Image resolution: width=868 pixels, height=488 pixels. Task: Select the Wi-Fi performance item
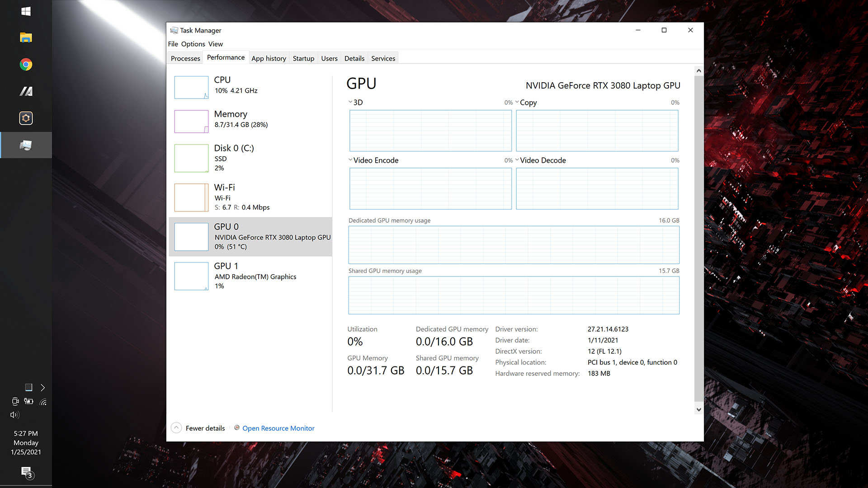click(x=250, y=197)
